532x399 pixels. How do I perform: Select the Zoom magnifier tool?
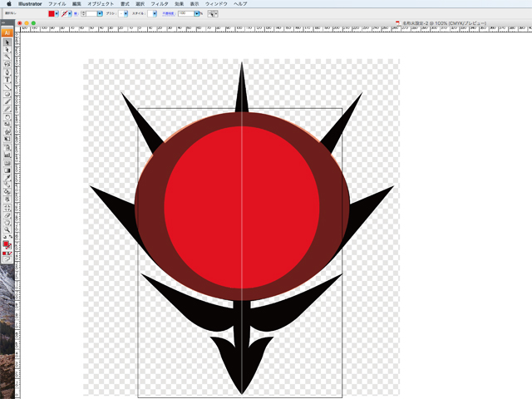[x=7, y=229]
